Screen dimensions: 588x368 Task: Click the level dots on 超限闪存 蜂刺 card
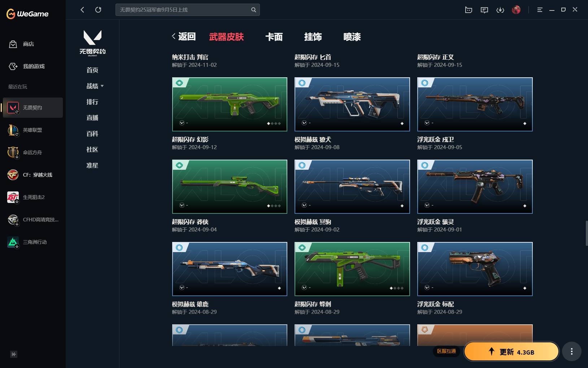[x=397, y=288]
